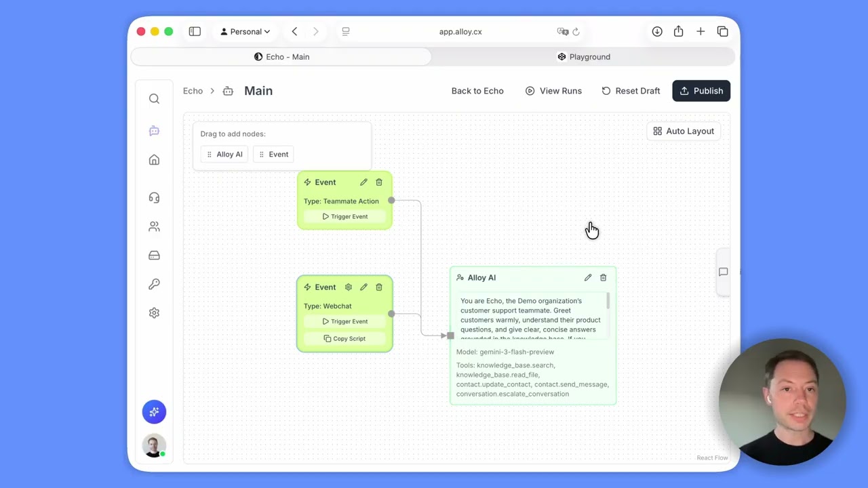
Task: Open View Runs
Action: tap(553, 91)
